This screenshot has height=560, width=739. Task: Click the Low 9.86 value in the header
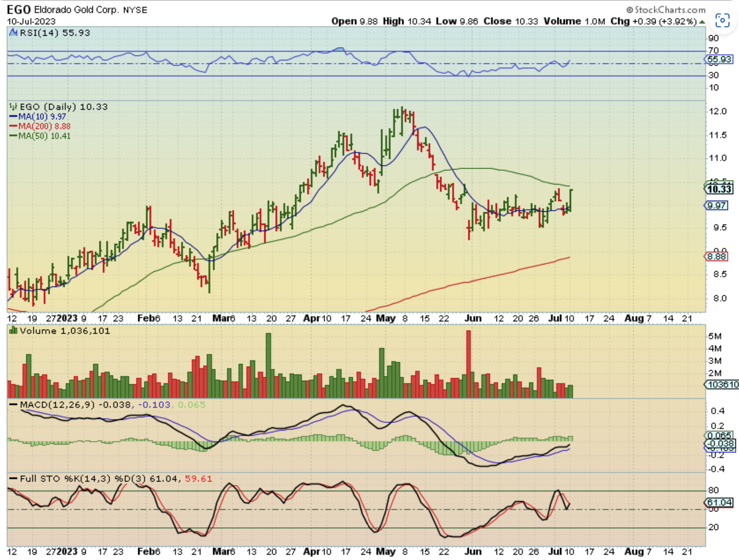[x=457, y=21]
